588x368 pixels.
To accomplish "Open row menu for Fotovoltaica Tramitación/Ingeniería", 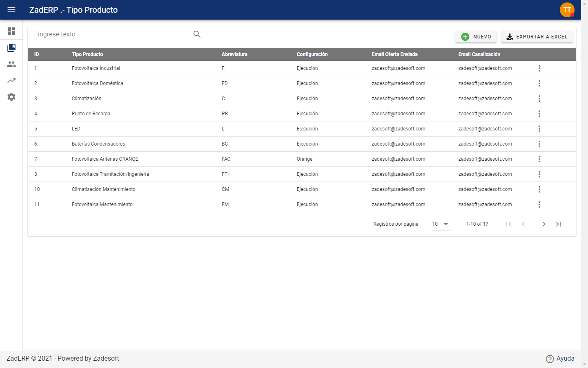I will [539, 174].
